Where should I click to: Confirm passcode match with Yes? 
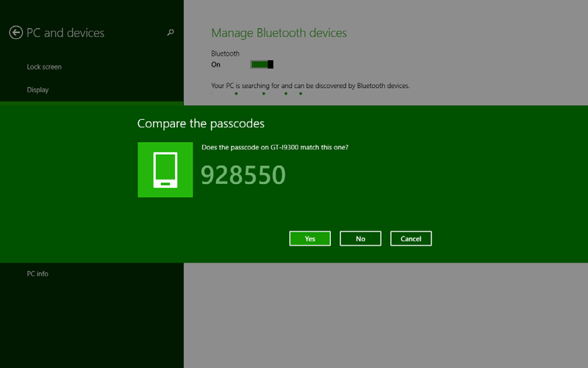click(x=309, y=238)
